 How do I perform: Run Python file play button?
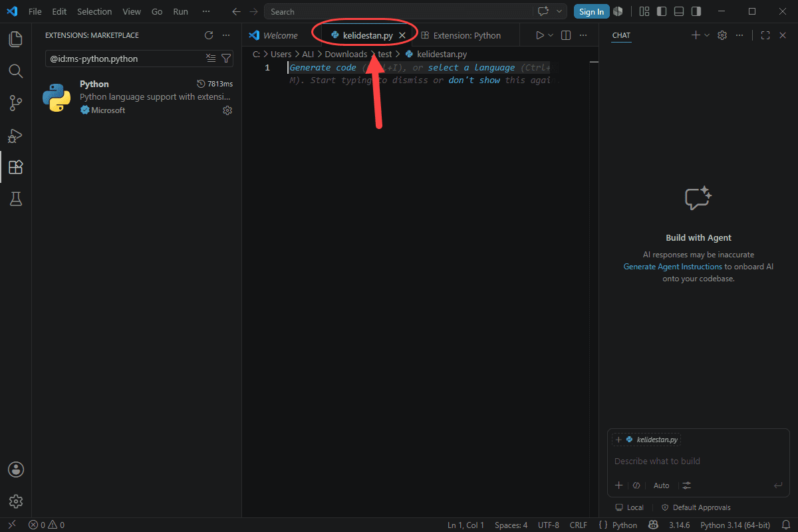pos(540,35)
